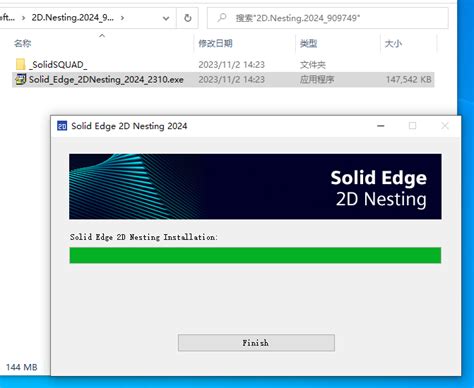Expand chevron after 2D.Nesting breadcrumb
474x388 pixels.
click(x=122, y=18)
